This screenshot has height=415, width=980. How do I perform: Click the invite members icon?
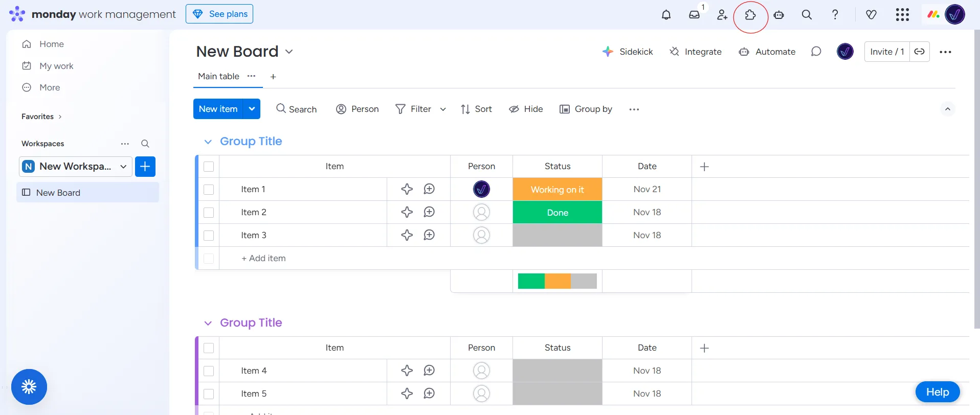(x=722, y=15)
